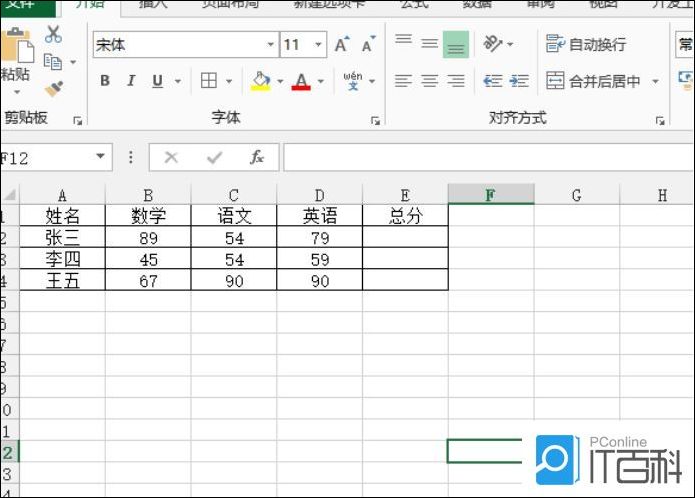Open the phonetic guide dropdown arrow
Screen dimensions: 695x498
pos(372,81)
